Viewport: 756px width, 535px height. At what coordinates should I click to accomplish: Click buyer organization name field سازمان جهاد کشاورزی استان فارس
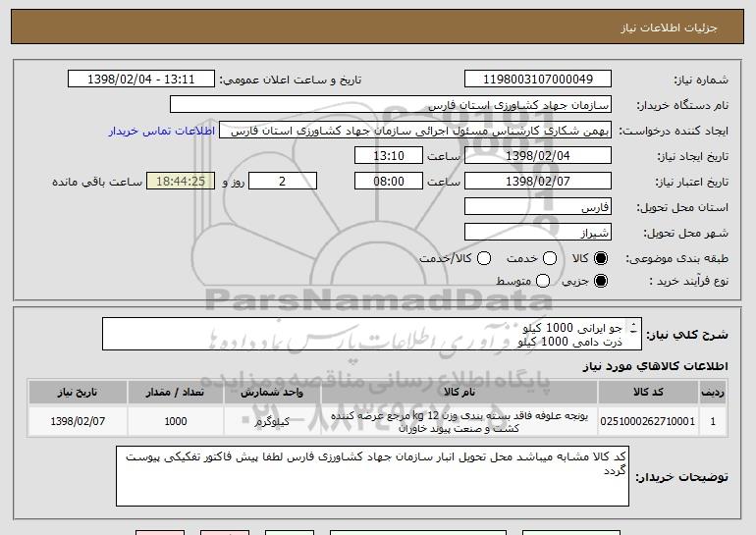pyautogui.click(x=391, y=105)
